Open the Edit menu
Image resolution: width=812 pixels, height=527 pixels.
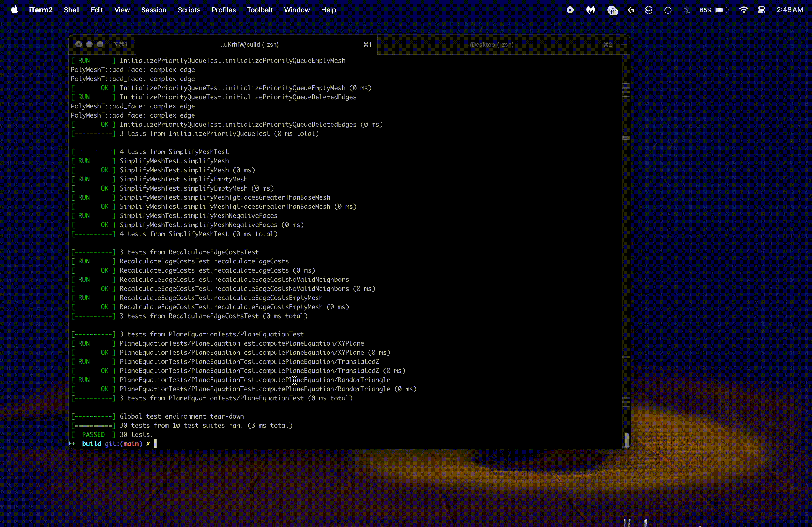click(x=96, y=9)
